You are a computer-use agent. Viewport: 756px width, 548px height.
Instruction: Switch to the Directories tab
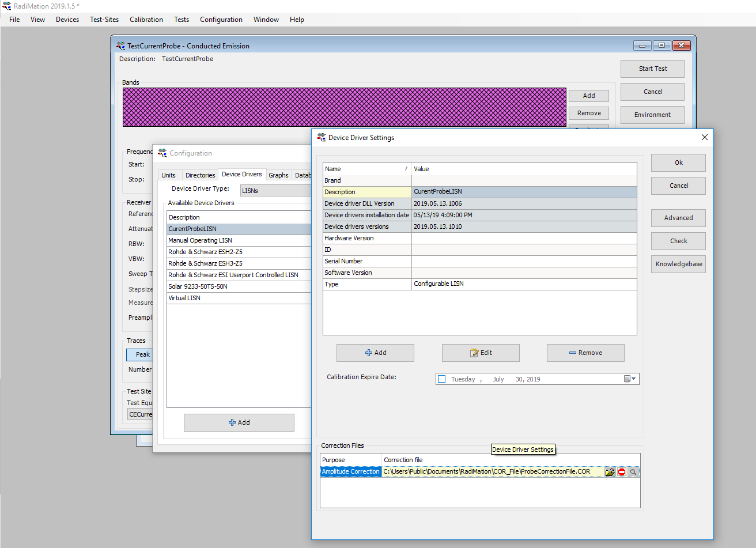click(x=200, y=175)
